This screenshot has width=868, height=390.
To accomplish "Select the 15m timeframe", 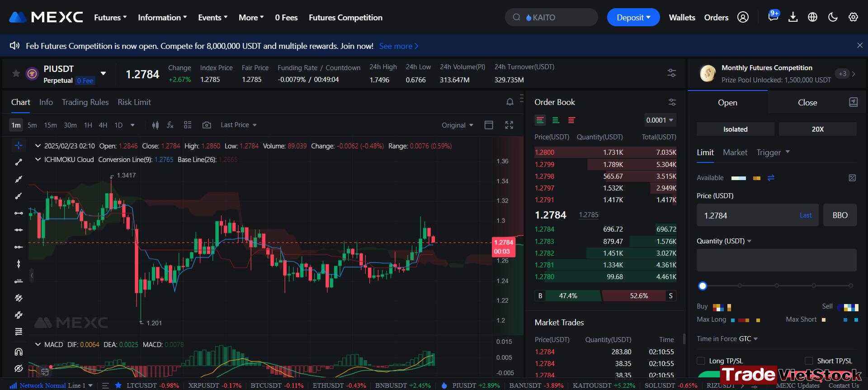I will point(50,125).
